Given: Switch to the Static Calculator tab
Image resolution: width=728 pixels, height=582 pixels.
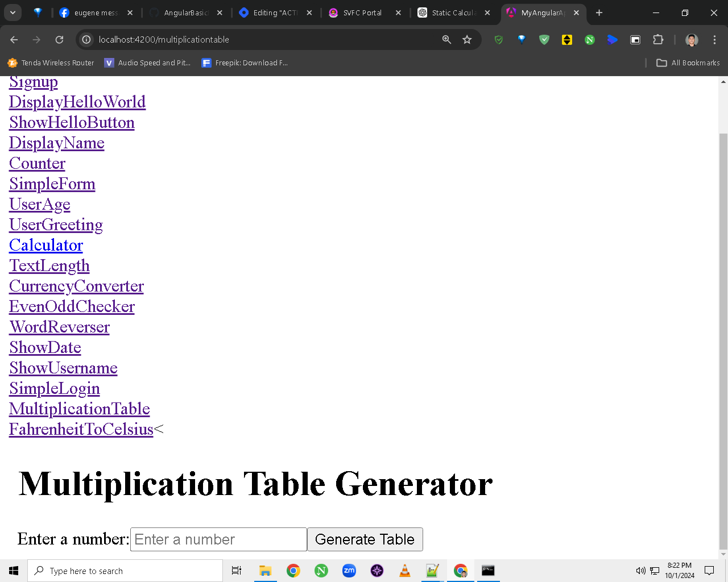Looking at the screenshot, I should (x=453, y=13).
